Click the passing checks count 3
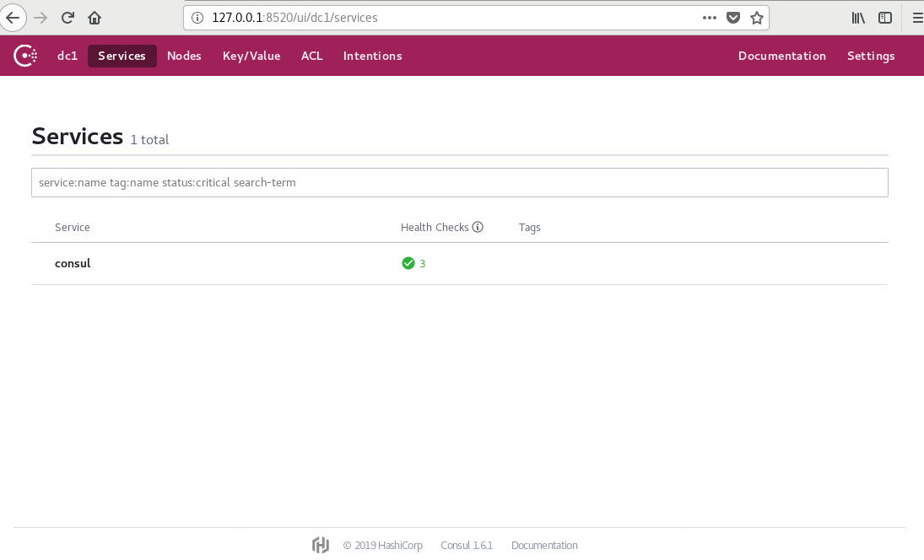The width and height of the screenshot is (924, 560). click(x=423, y=263)
